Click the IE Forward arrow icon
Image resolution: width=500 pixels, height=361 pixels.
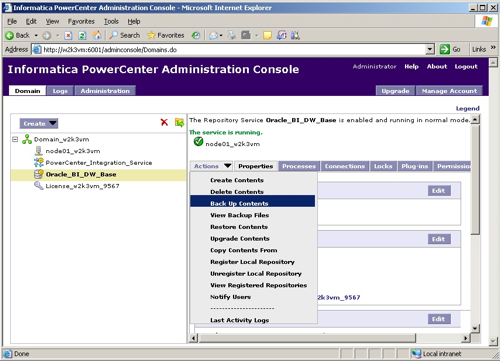pyautogui.click(x=47, y=35)
